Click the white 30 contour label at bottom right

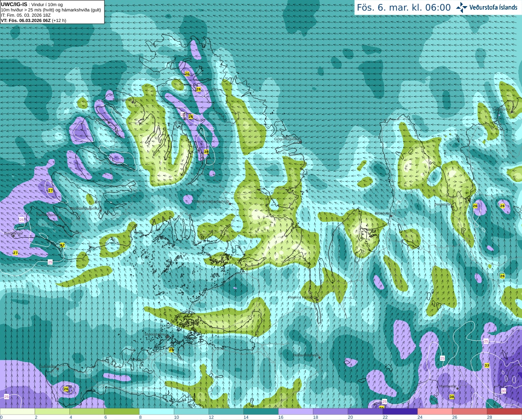pyautogui.click(x=504, y=391)
